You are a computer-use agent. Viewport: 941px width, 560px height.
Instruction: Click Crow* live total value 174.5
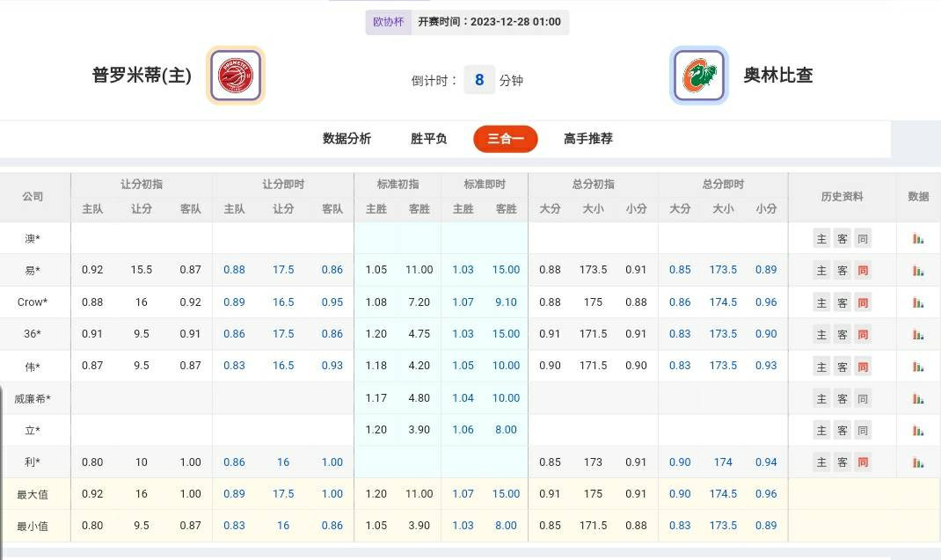tap(723, 302)
